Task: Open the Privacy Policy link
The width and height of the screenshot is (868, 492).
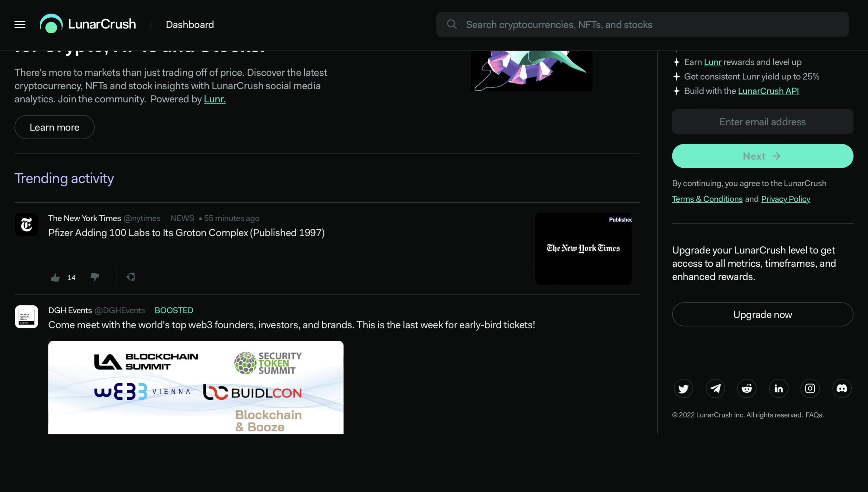Action: tap(786, 199)
